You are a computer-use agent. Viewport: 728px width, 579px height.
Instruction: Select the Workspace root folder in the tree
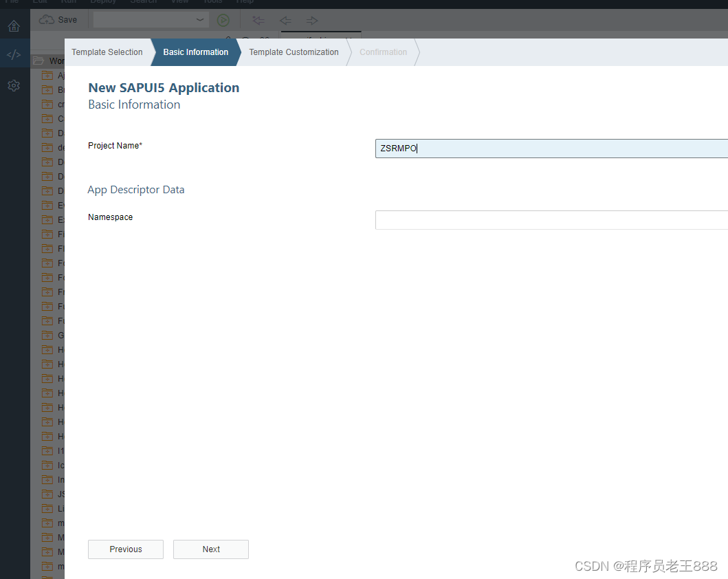point(48,61)
